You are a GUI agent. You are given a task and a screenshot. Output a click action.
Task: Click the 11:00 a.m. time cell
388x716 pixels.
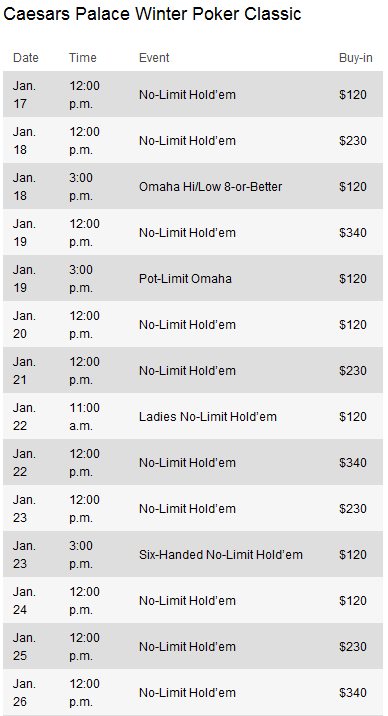tap(84, 416)
